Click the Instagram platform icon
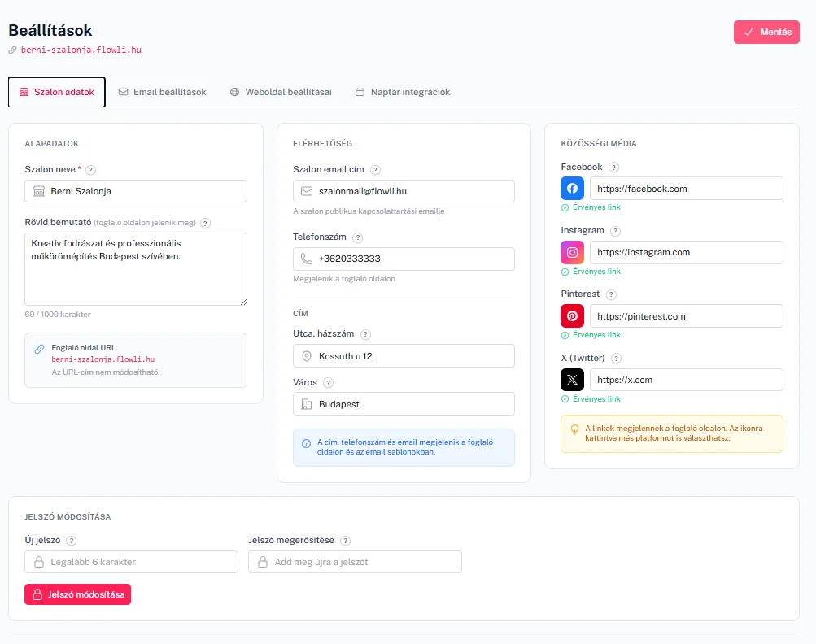The image size is (816, 644). (x=572, y=252)
